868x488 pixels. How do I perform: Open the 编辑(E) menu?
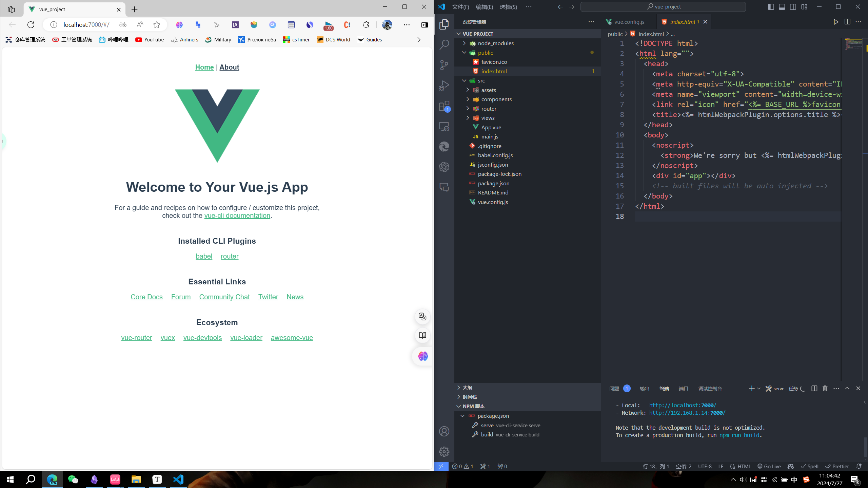click(484, 7)
